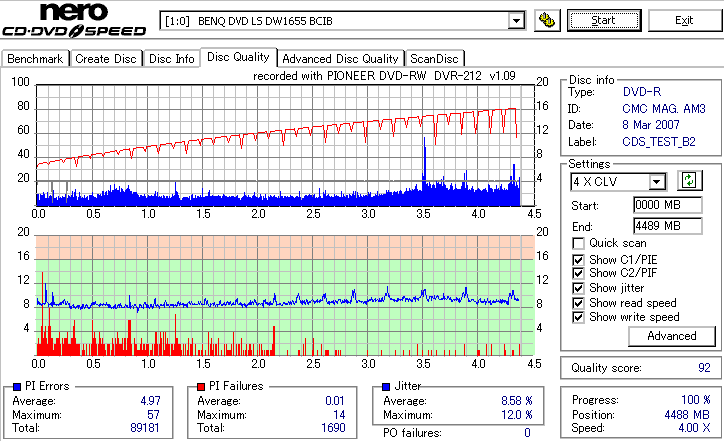Switch to the ScanDisc tab
The height and width of the screenshot is (441, 724).
click(x=434, y=59)
